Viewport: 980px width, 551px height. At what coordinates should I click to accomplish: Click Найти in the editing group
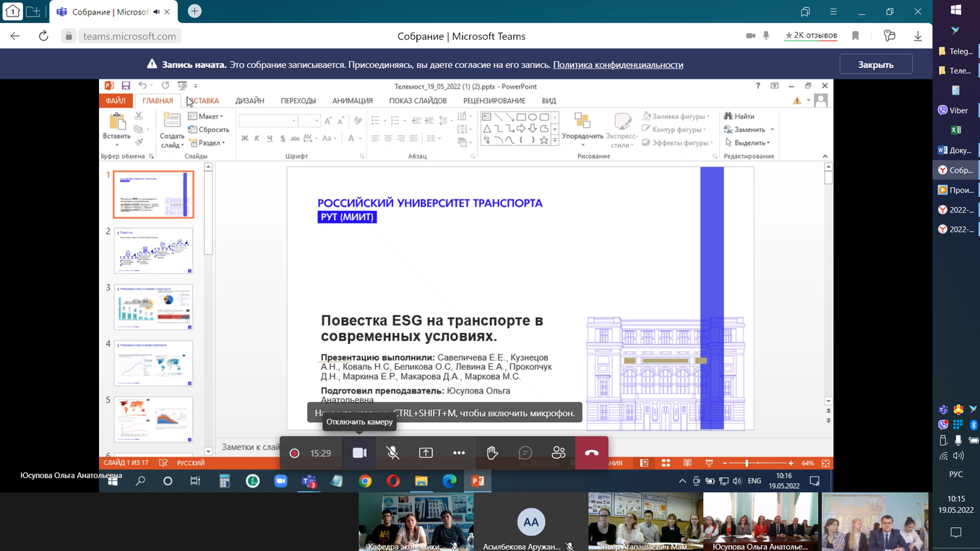pyautogui.click(x=739, y=116)
